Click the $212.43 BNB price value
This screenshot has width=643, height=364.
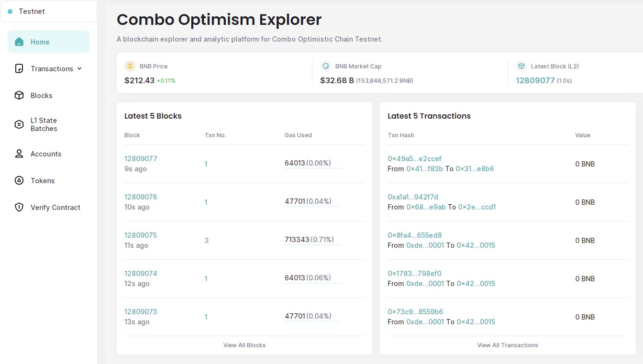[x=139, y=80]
